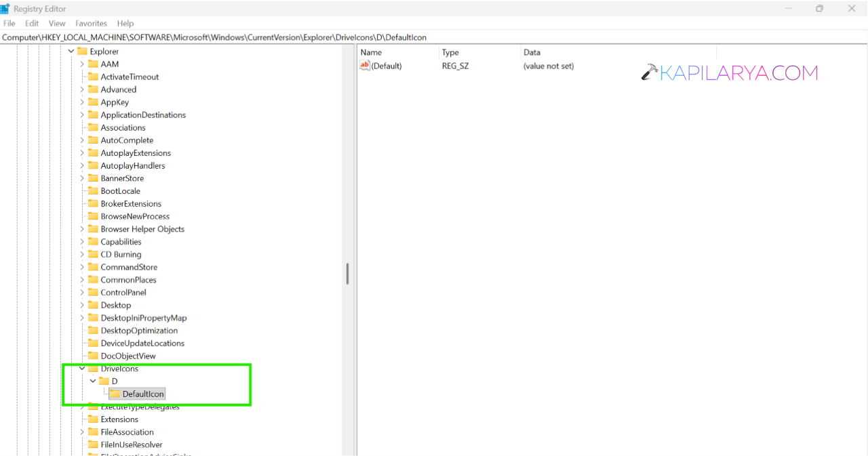The height and width of the screenshot is (456, 868).
Task: Click the FileInUseResolver folder icon
Action: pyautogui.click(x=93, y=444)
